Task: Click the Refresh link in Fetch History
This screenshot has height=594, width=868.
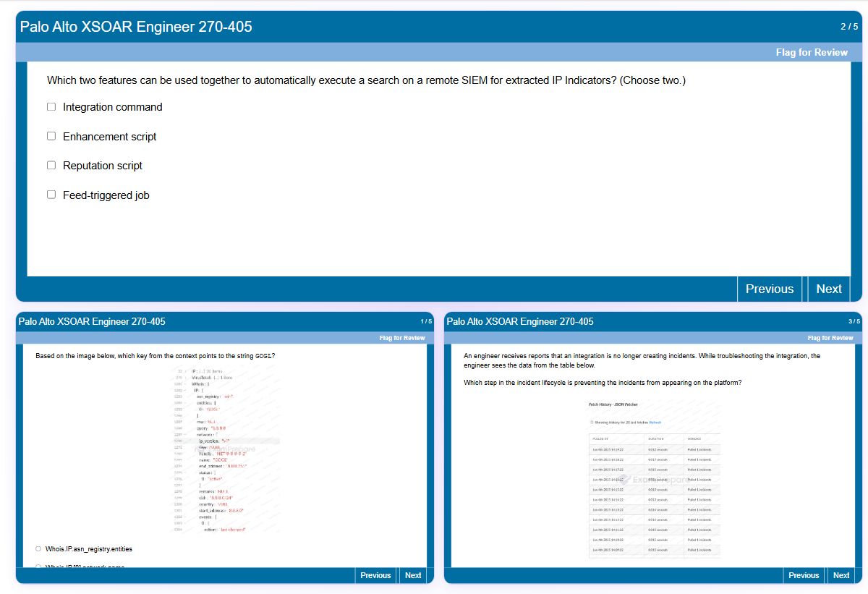Action: (655, 422)
